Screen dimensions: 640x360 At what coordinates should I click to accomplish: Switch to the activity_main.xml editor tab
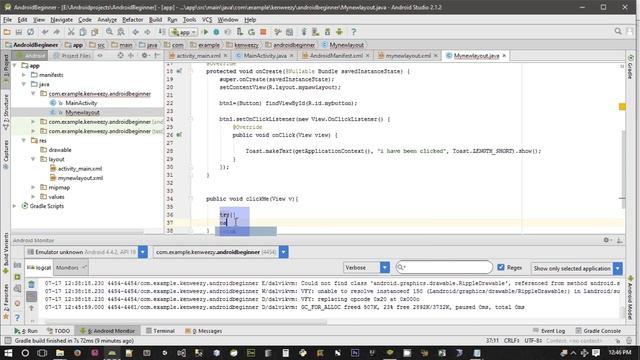198,56
